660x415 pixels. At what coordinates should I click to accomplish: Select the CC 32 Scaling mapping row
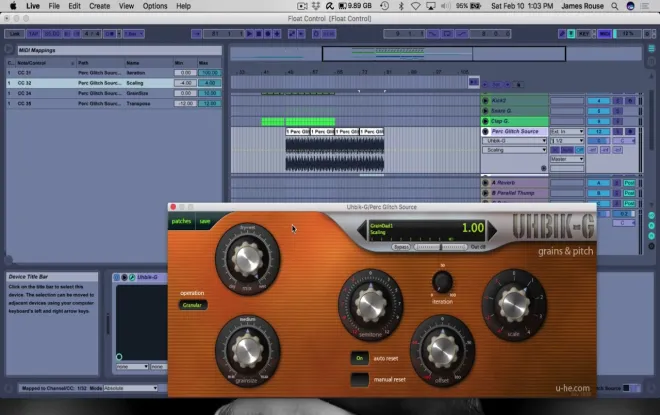(x=114, y=83)
